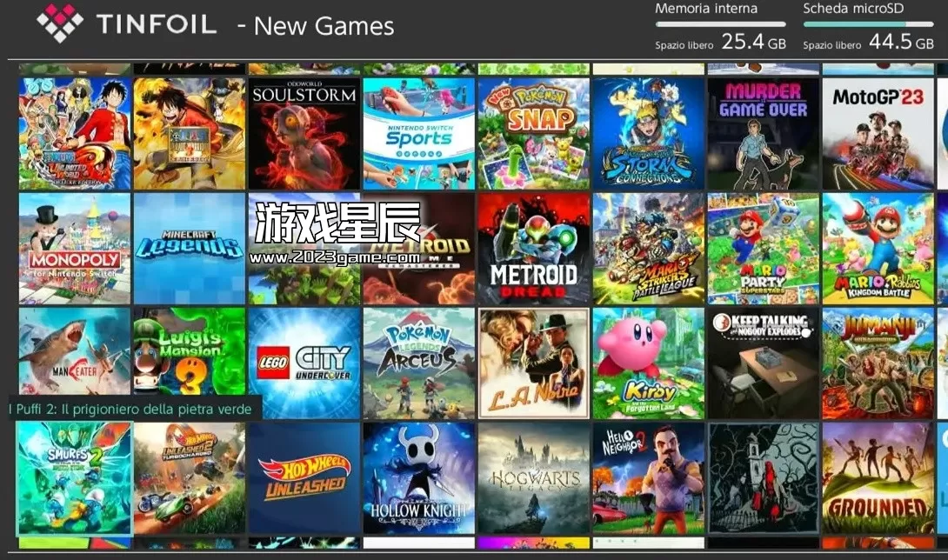Click the Tinfoil logo icon
Image resolution: width=948 pixels, height=560 pixels.
(60, 23)
